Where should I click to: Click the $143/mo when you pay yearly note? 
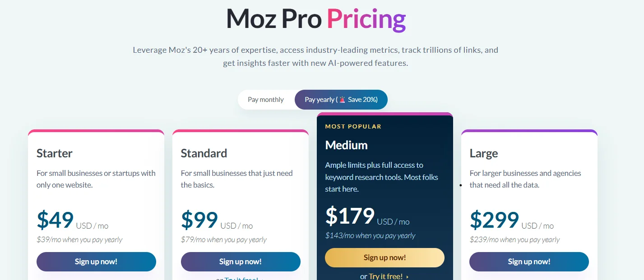click(x=370, y=235)
